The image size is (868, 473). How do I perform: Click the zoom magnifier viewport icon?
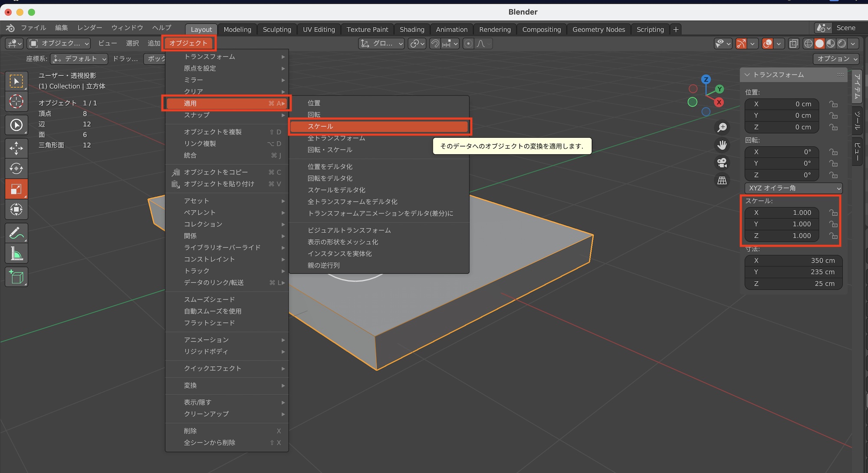pos(722,127)
